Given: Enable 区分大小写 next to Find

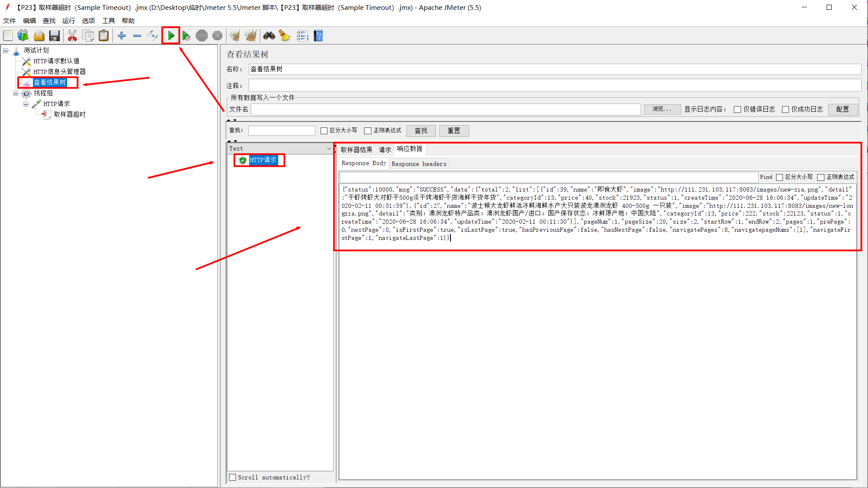Looking at the screenshot, I should click(780, 177).
